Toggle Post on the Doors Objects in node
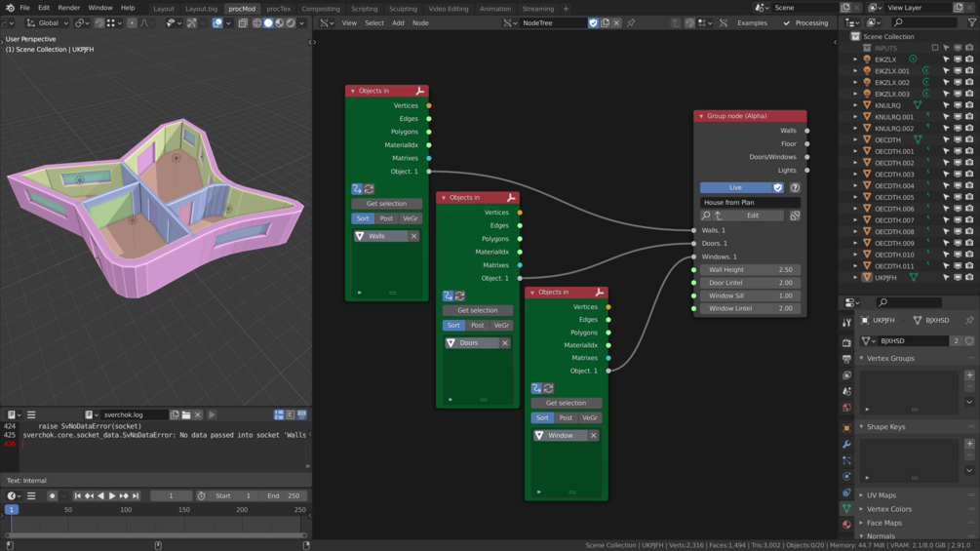 click(x=478, y=326)
